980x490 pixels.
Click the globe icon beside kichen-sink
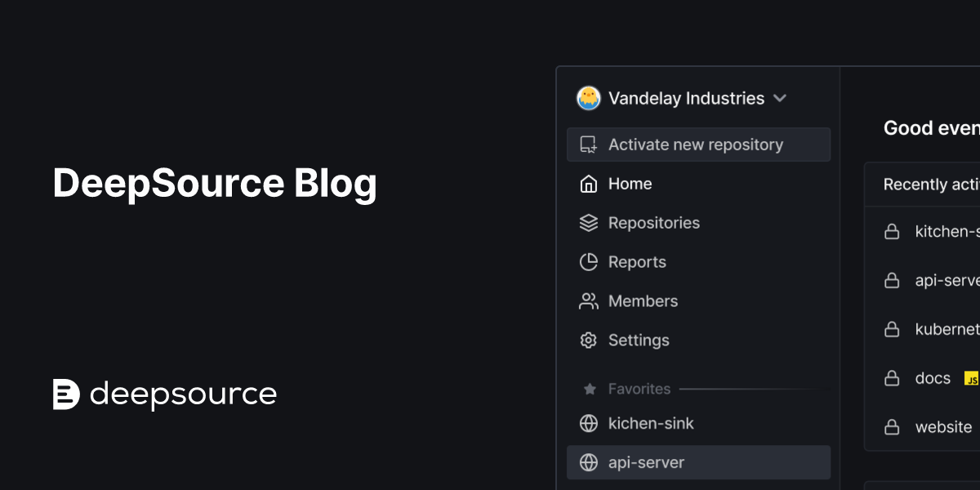pyautogui.click(x=588, y=423)
